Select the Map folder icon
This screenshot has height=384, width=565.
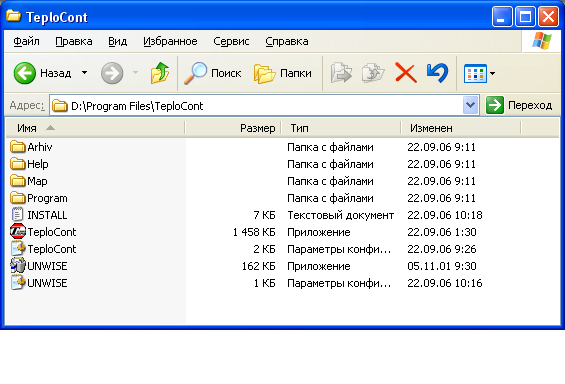tap(18, 181)
